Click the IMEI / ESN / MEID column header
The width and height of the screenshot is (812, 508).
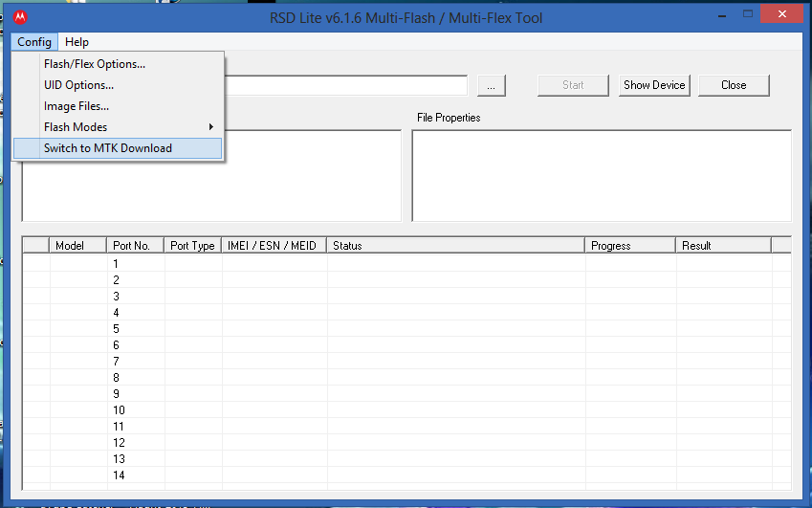[274, 246]
